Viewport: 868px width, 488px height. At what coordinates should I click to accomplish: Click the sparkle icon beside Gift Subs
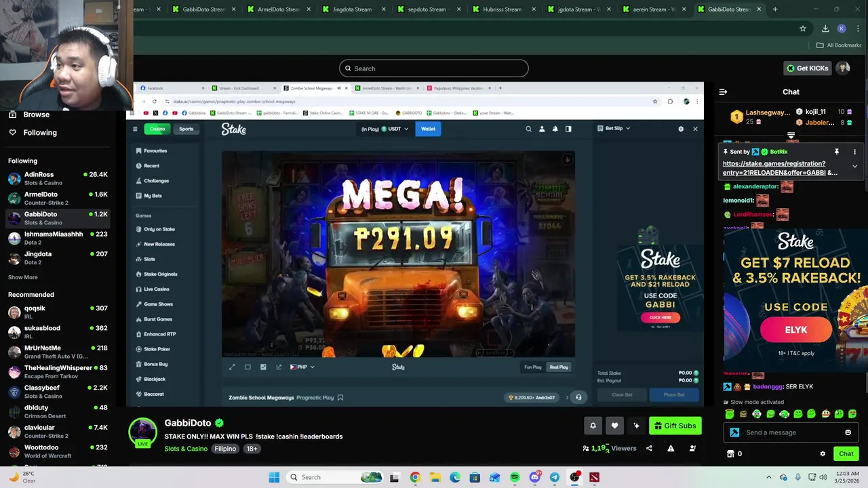click(x=636, y=426)
